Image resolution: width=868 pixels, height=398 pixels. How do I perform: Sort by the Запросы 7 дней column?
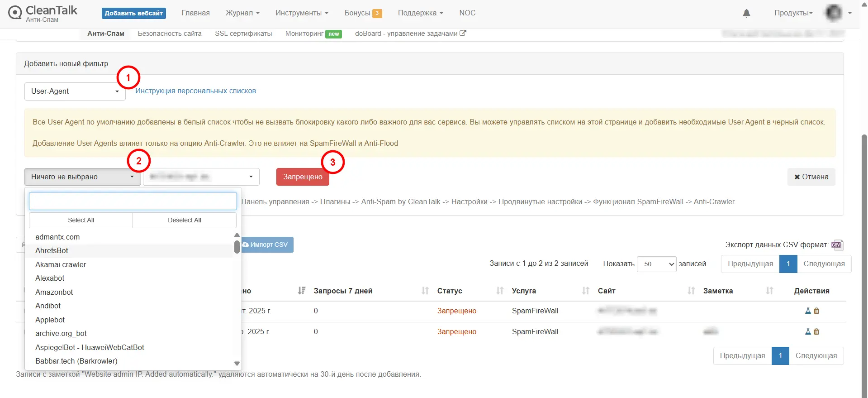tap(425, 291)
